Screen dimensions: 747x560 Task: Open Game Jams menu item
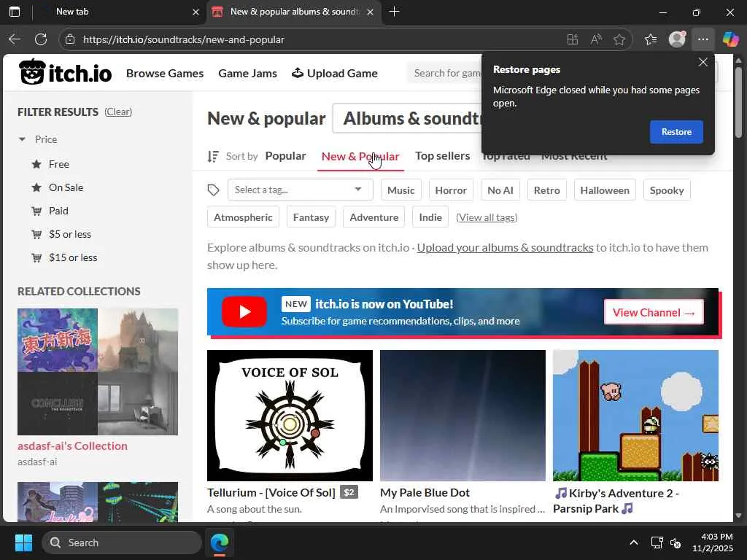click(x=248, y=73)
